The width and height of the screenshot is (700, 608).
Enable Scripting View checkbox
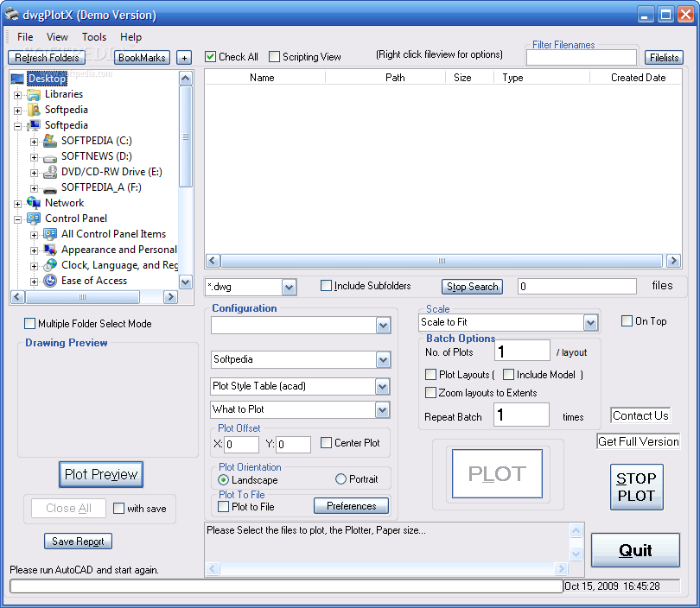pyautogui.click(x=275, y=57)
